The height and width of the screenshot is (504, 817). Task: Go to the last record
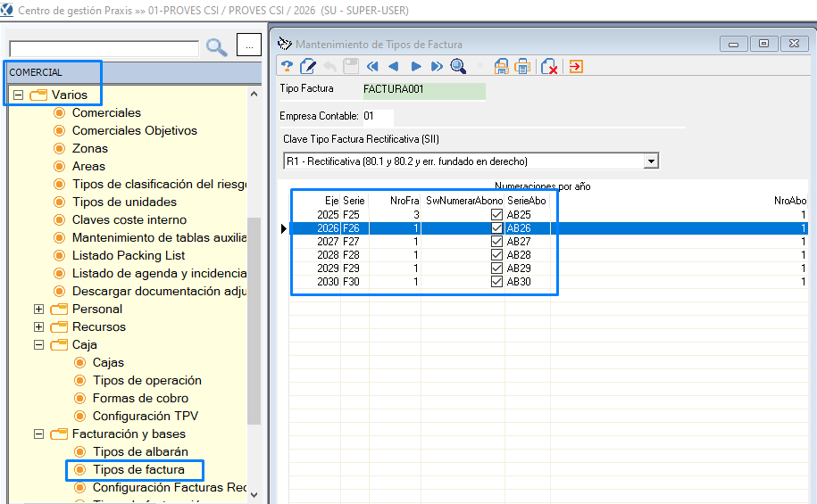click(437, 67)
